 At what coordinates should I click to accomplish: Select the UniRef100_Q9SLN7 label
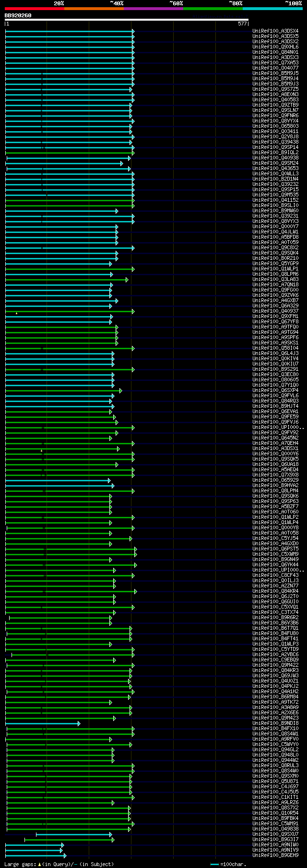tap(275, 110)
